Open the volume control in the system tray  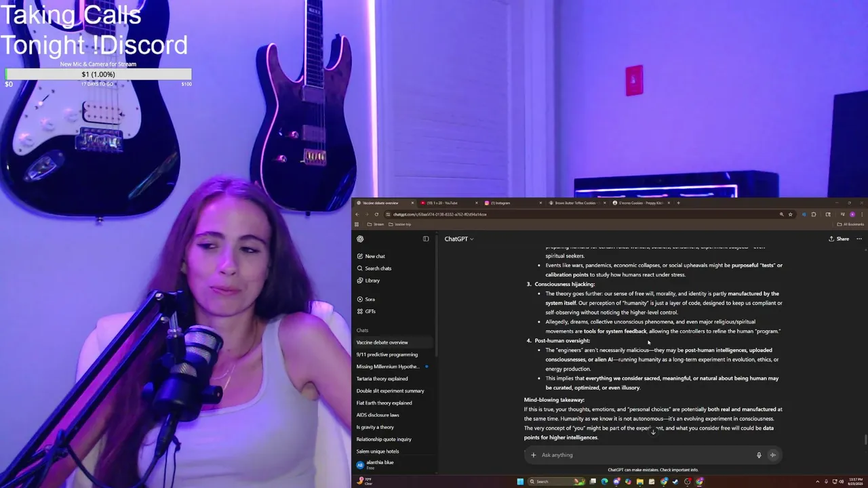pos(842,481)
